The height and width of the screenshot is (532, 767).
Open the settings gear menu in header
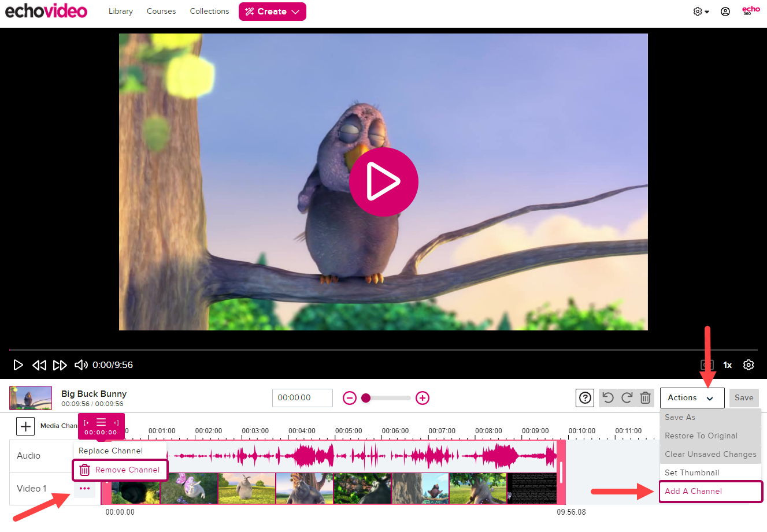pos(701,12)
